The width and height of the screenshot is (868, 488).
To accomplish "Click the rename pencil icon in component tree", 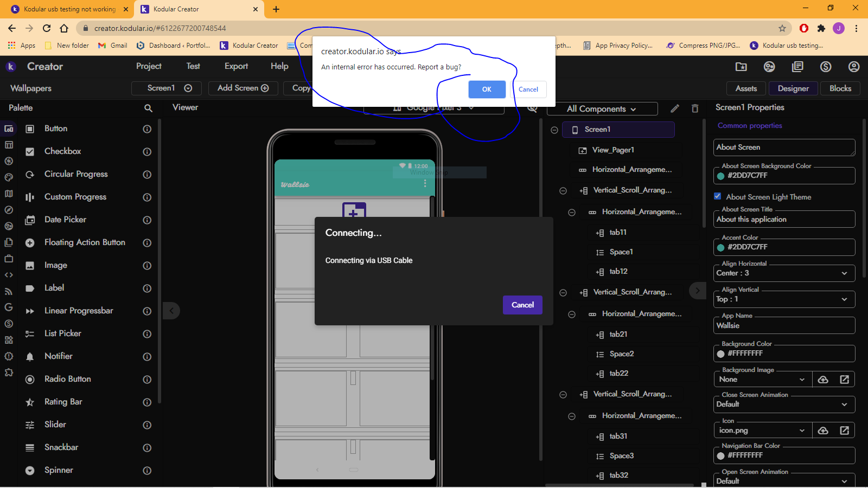I will click(x=675, y=108).
